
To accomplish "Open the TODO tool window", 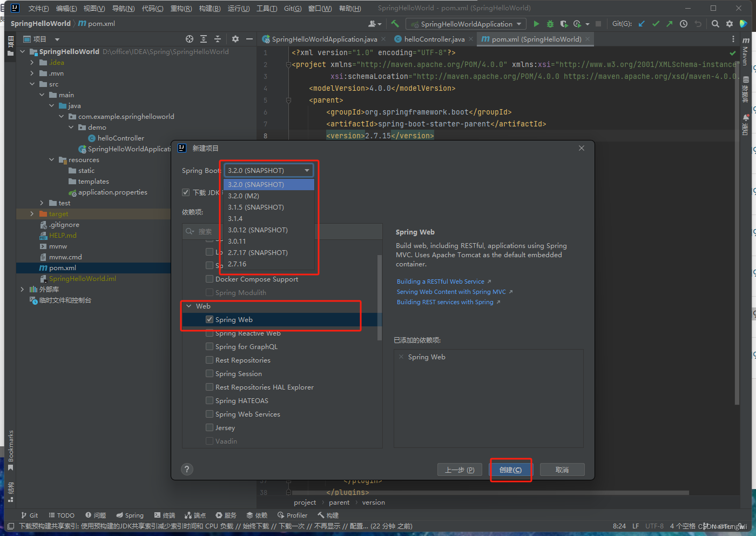I will click(x=62, y=515).
